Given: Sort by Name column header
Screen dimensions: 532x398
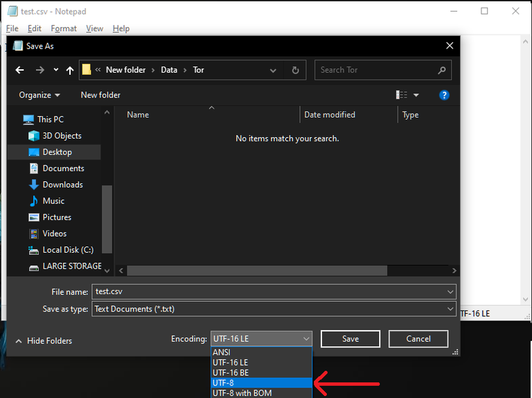Looking at the screenshot, I should 138,115.
